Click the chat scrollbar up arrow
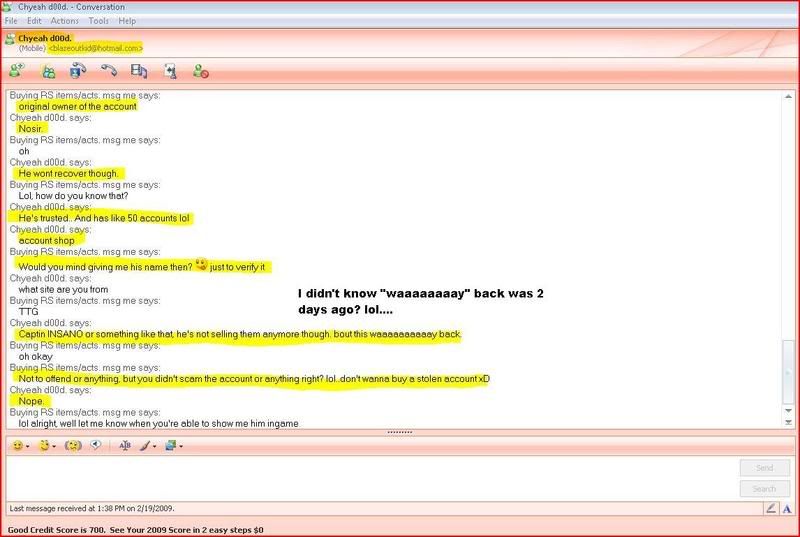This screenshot has width=800, height=537. point(788,96)
